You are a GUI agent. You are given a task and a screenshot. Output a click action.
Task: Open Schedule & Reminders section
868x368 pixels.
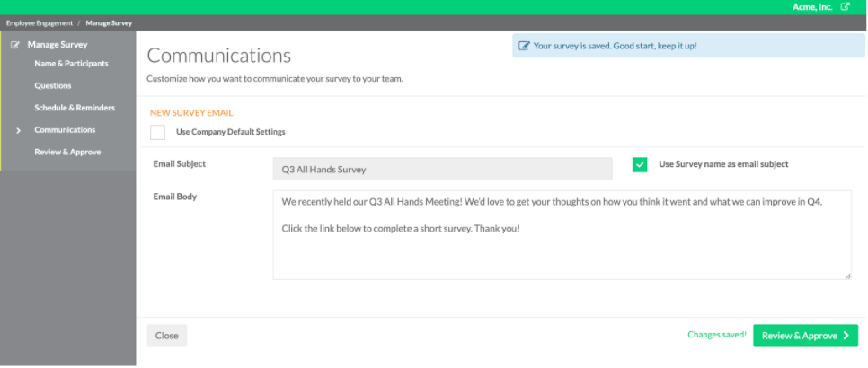75,108
